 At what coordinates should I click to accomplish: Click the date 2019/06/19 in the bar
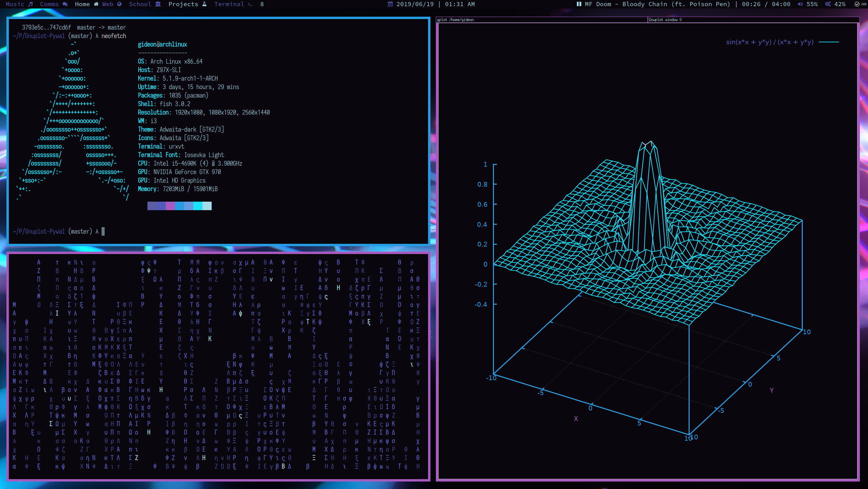coord(415,4)
